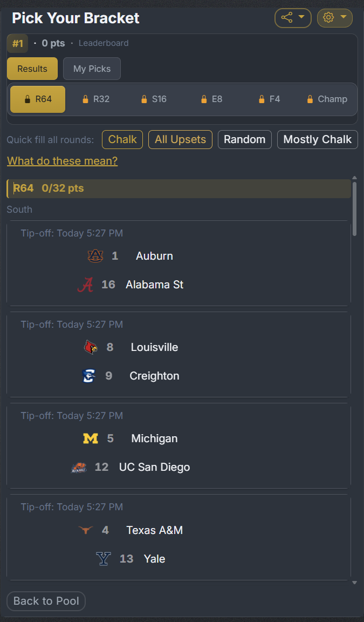Expand the share options dropdown arrow
The height and width of the screenshot is (622, 364).
pyautogui.click(x=300, y=18)
